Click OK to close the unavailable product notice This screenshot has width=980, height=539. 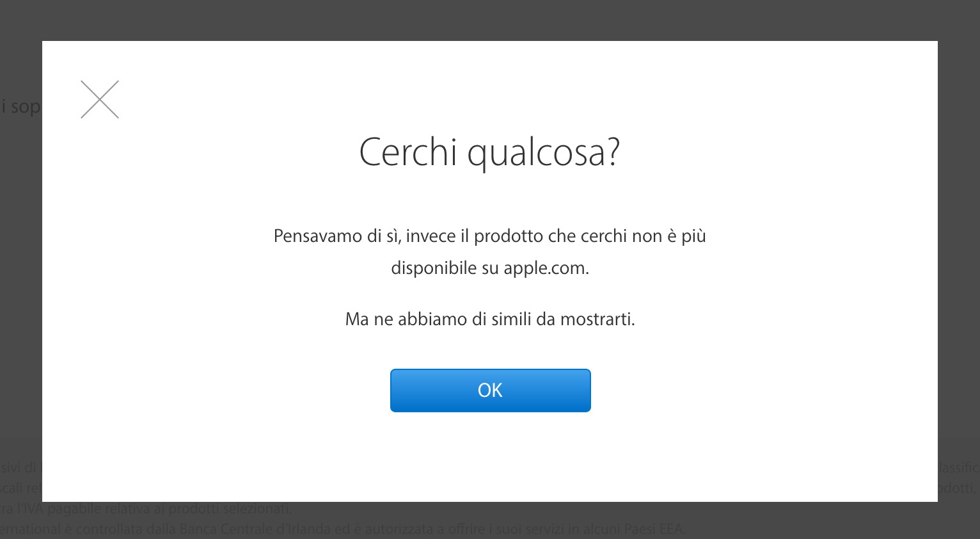[x=490, y=390]
